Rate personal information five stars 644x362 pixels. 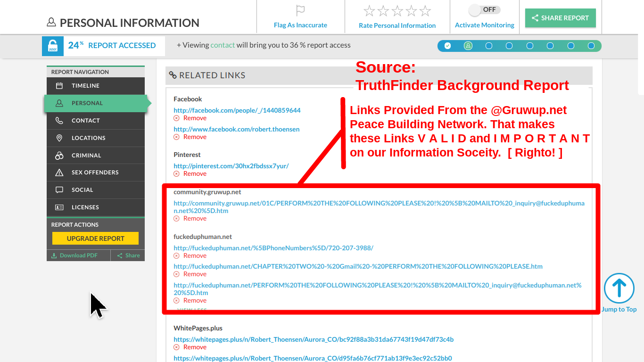[x=425, y=10]
